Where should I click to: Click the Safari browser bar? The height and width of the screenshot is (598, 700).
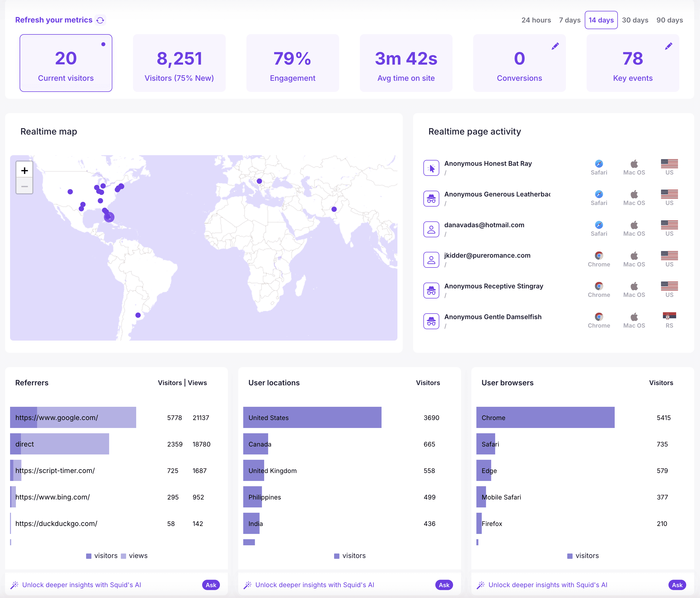coord(486,444)
